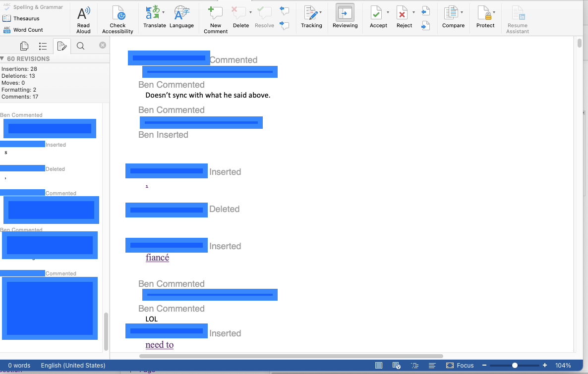This screenshot has width=588, height=374.
Task: Switch to thumbnails pane tab
Action: coord(24,46)
